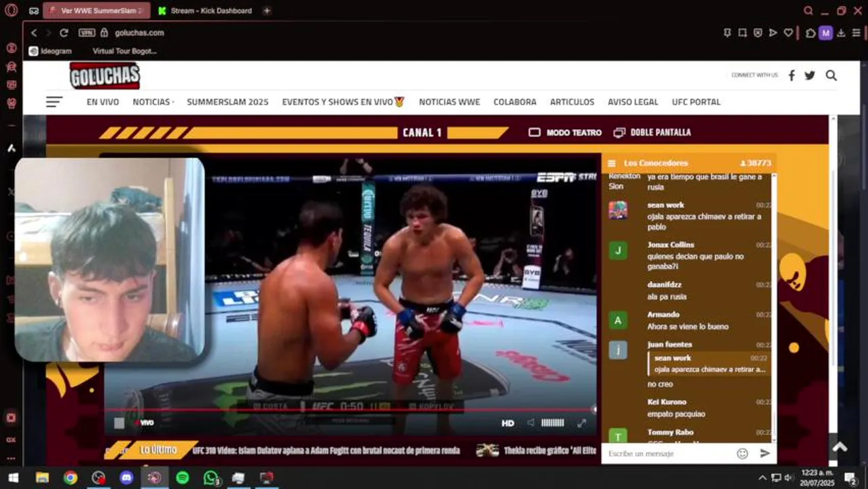
Task: Toggle HD quality on video player
Action: click(508, 423)
